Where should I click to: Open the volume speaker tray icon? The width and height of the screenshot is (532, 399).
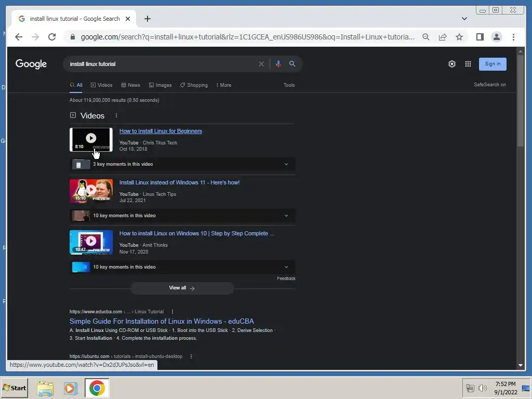pos(482,388)
